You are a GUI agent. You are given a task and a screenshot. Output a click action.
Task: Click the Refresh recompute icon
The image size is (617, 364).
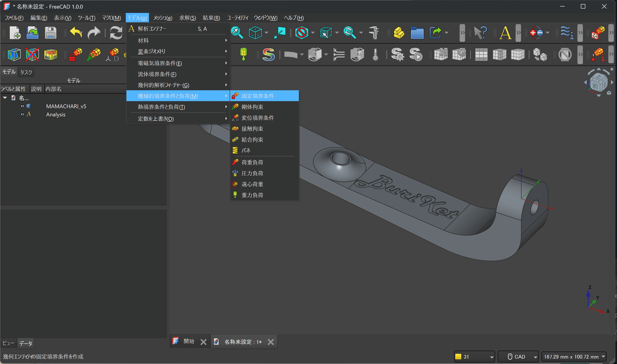116,33
